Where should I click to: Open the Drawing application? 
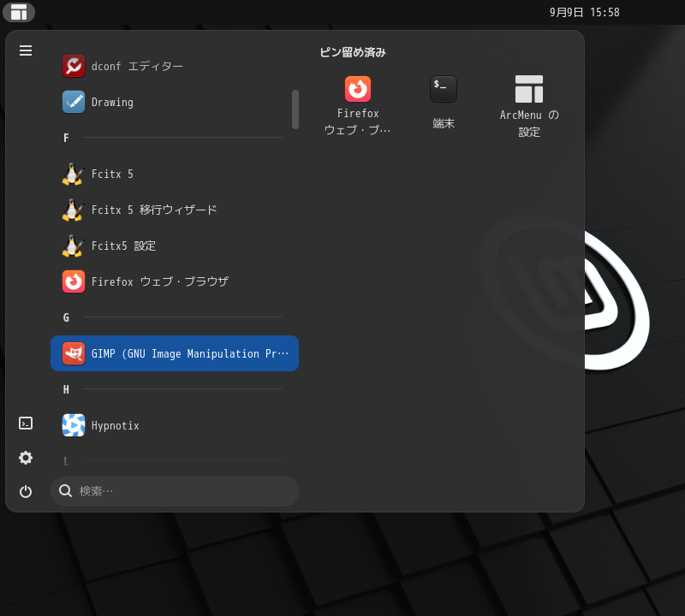point(175,102)
